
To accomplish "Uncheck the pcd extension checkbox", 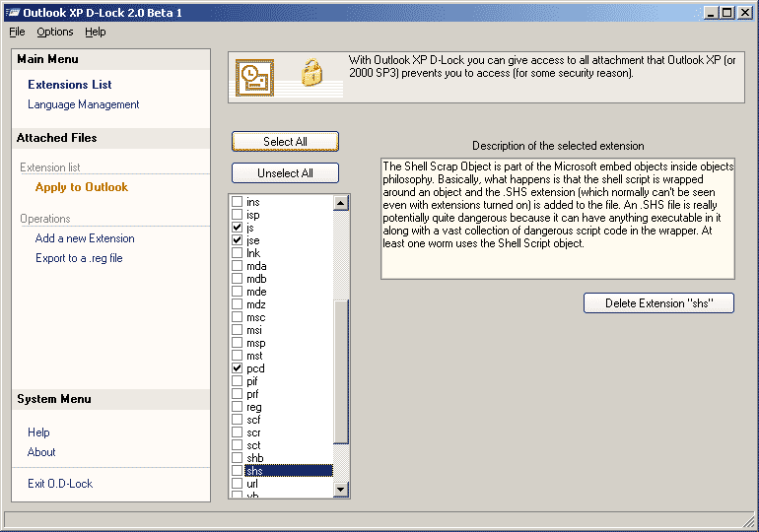I will tap(237, 368).
